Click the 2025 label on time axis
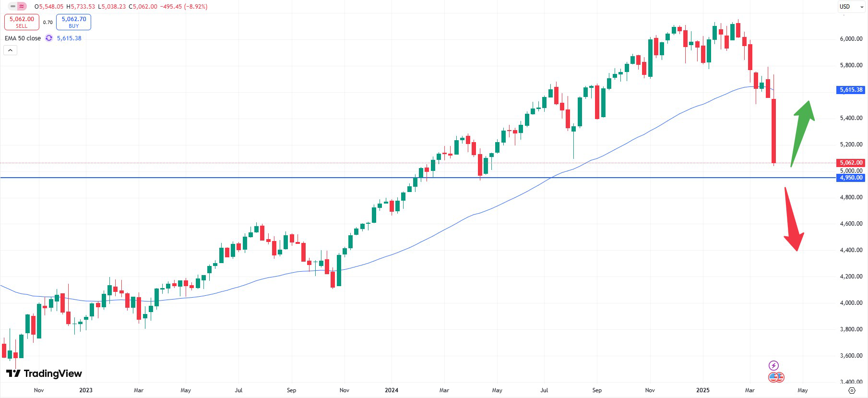868x398 pixels. point(703,390)
